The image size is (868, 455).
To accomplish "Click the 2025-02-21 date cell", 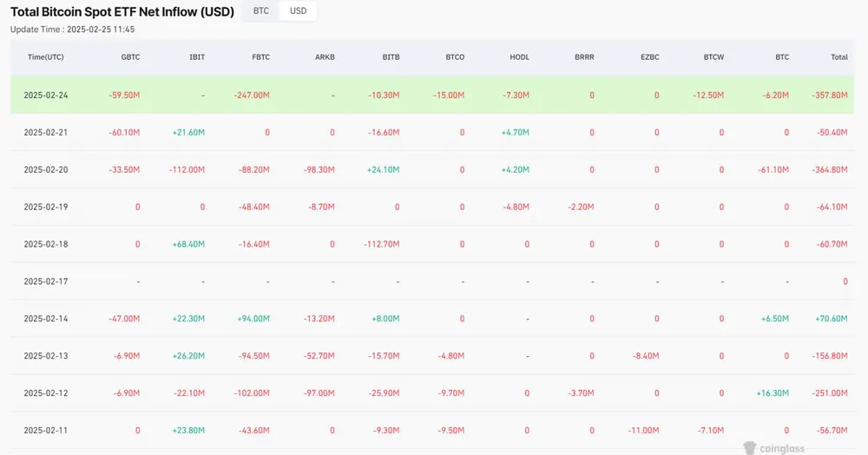I will point(45,132).
